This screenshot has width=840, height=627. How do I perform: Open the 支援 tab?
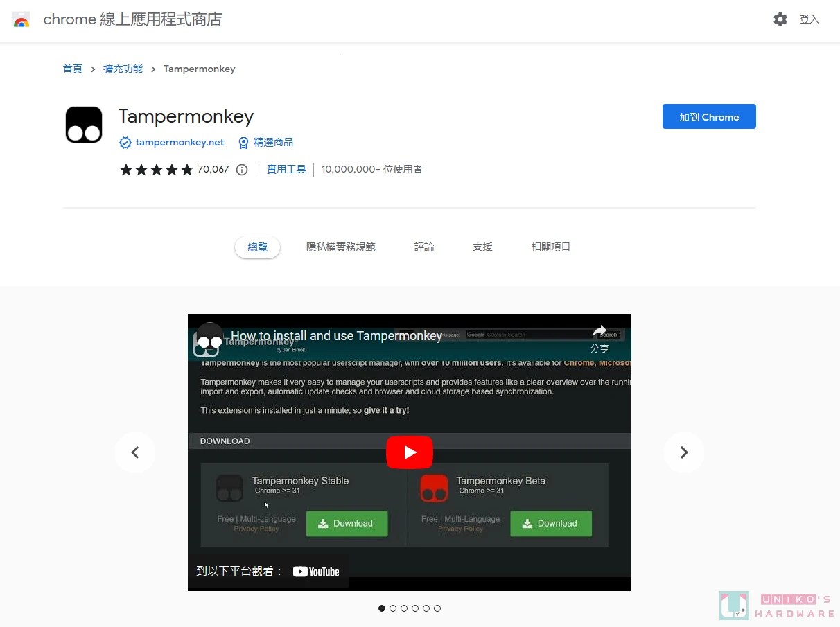pyautogui.click(x=482, y=247)
